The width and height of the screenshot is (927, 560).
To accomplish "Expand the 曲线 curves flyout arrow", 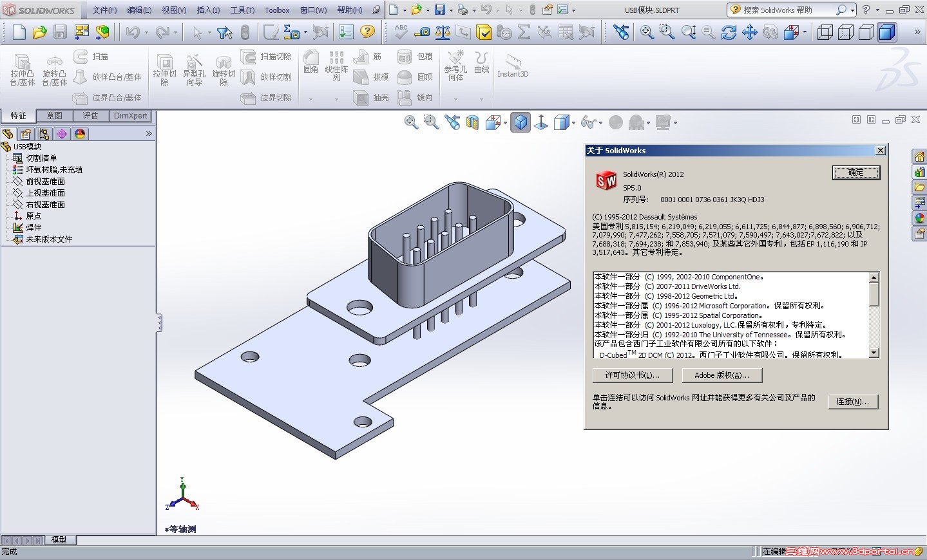I will pyautogui.click(x=481, y=99).
